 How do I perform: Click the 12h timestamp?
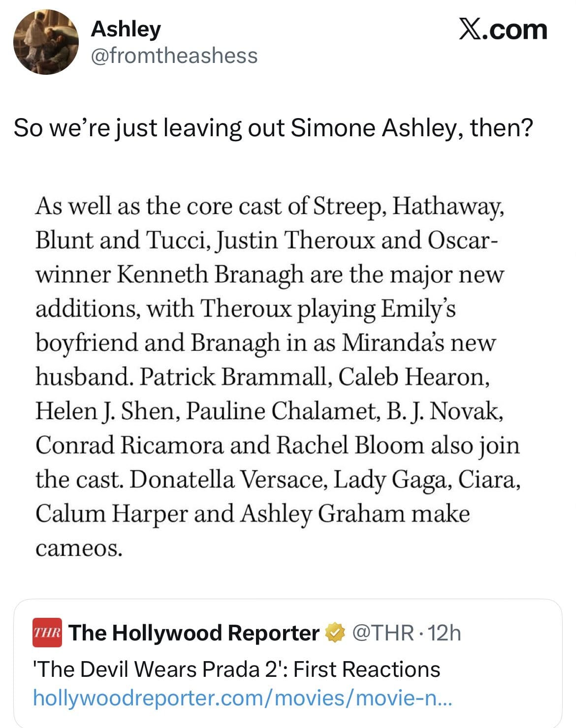(x=445, y=633)
